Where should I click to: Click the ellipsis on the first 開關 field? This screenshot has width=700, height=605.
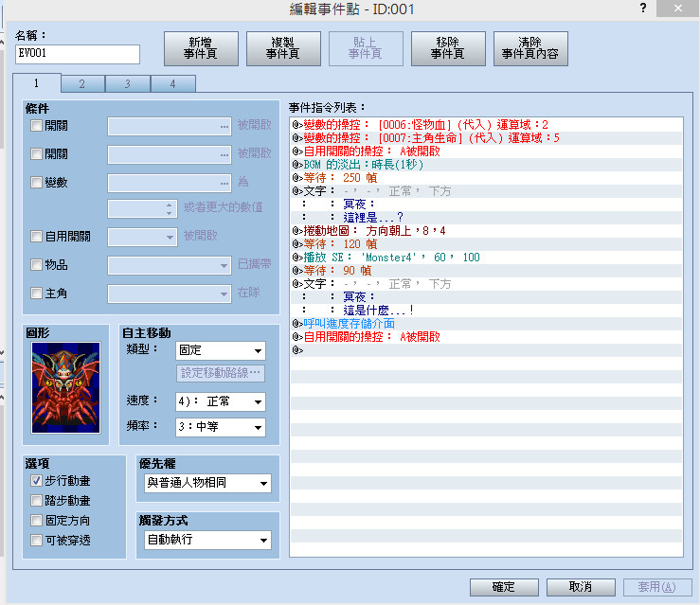pyautogui.click(x=224, y=126)
